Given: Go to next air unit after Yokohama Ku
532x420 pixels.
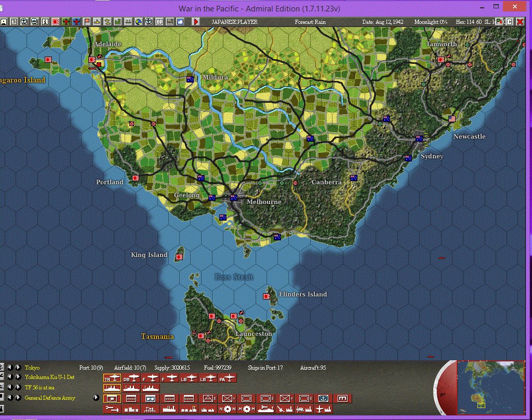Looking at the screenshot, I should (18, 377).
